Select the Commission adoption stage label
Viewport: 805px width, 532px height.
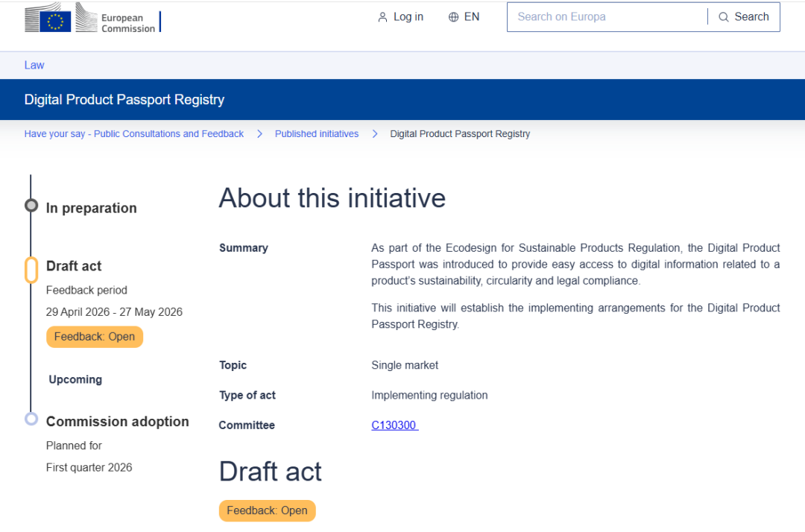(x=118, y=421)
